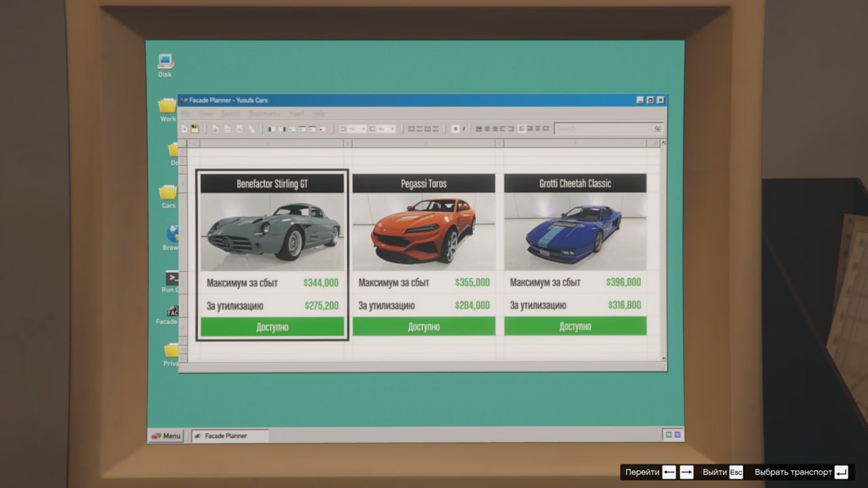Image resolution: width=868 pixels, height=488 pixels.
Task: Click the floppy disk Save toolbar icon
Action: [x=195, y=129]
